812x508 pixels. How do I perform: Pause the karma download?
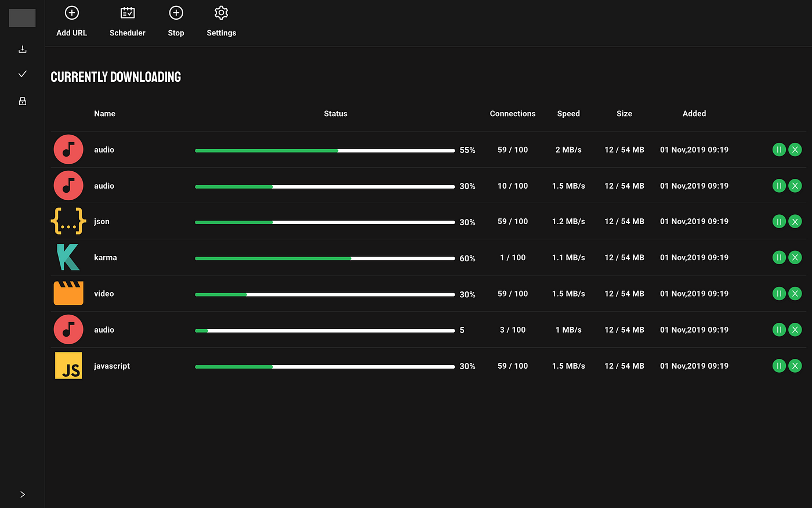[779, 258]
